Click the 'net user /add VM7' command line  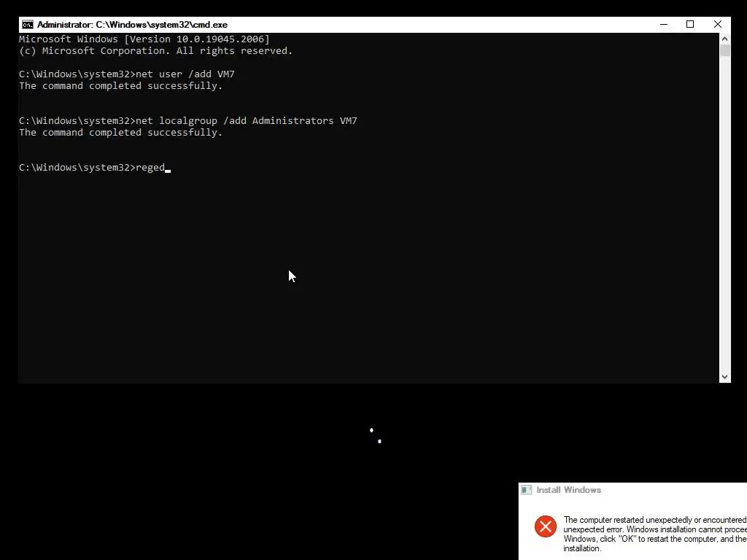127,74
